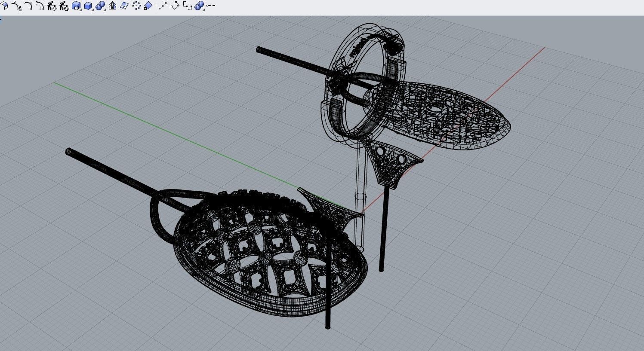Viewport: 644px width, 351px height.
Task: Select the surface fillet tool icon
Action: click(x=5, y=6)
